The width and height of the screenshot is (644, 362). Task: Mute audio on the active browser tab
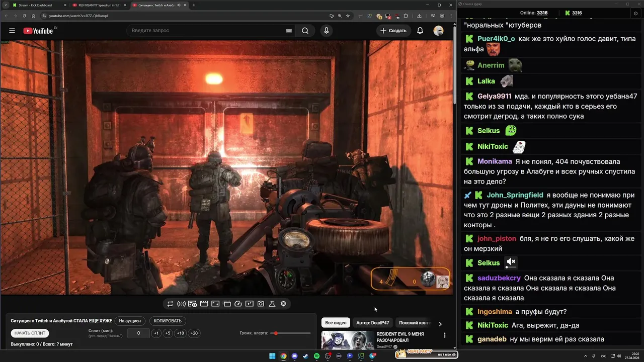pos(179,5)
